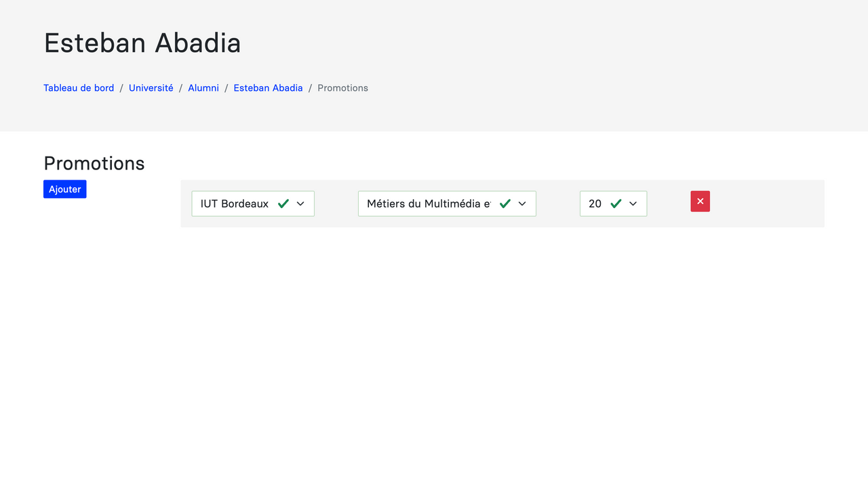This screenshot has width=868, height=488.
Task: Click green checkmark in the year field
Action: tap(616, 203)
